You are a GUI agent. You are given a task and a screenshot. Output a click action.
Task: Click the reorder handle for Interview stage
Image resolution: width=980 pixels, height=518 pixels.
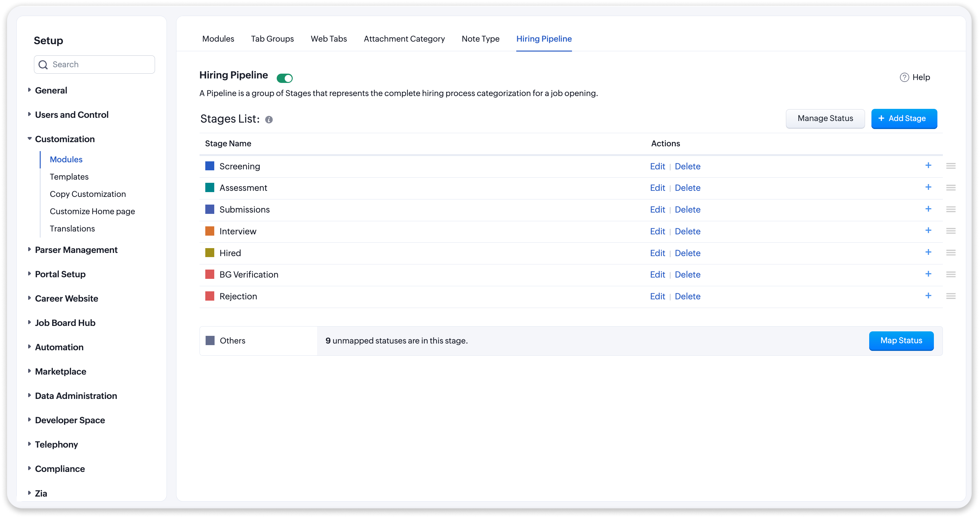point(951,231)
